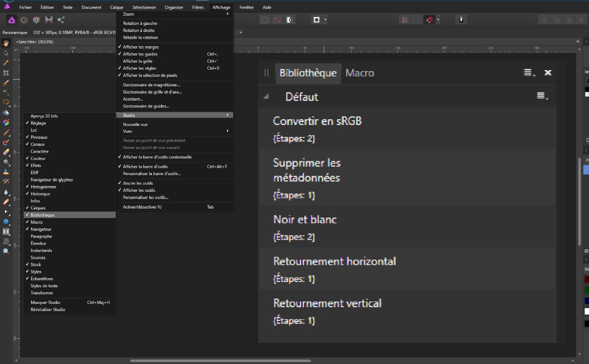Click Masquer Studio
The image size is (589, 364).
70,302
